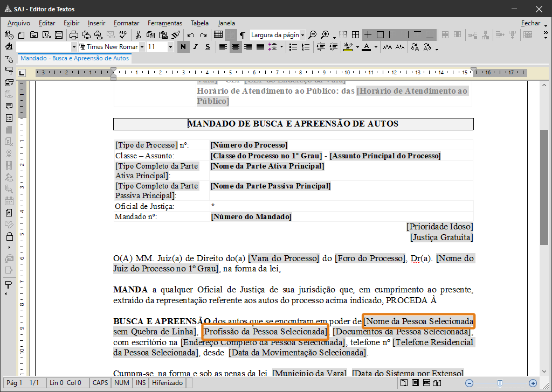
Task: Open the paragraph style dropdown
Action: 73,47
